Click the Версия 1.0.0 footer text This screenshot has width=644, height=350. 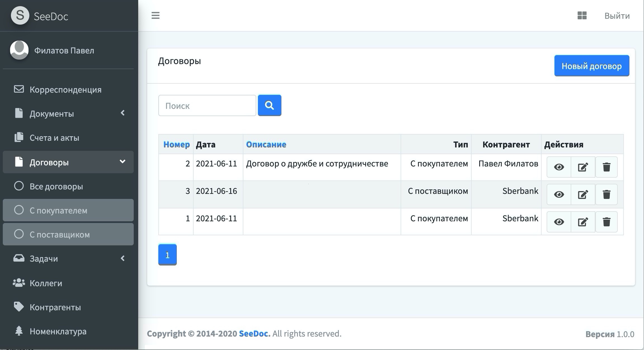(610, 334)
